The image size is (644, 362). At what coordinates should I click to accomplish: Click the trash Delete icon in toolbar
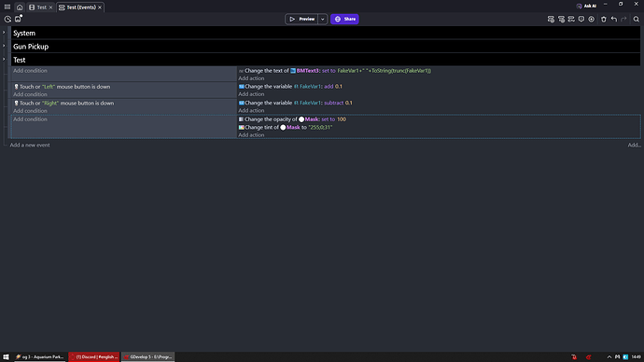[603, 20]
